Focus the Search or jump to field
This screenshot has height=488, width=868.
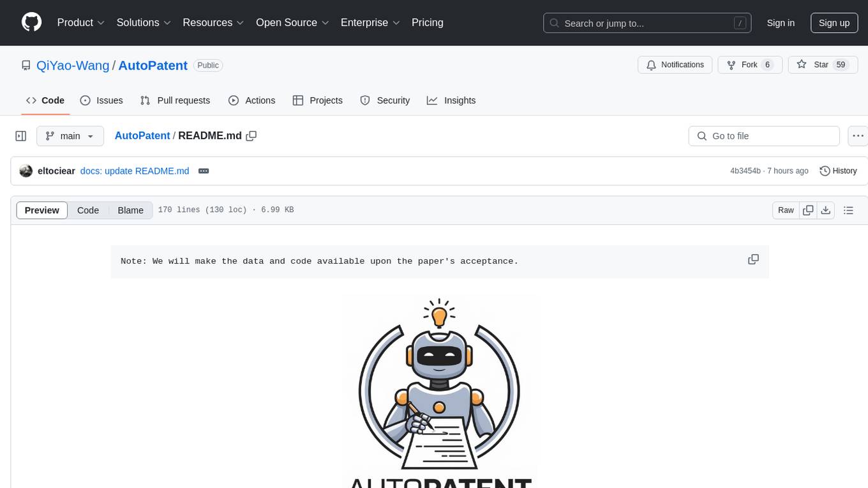click(647, 23)
